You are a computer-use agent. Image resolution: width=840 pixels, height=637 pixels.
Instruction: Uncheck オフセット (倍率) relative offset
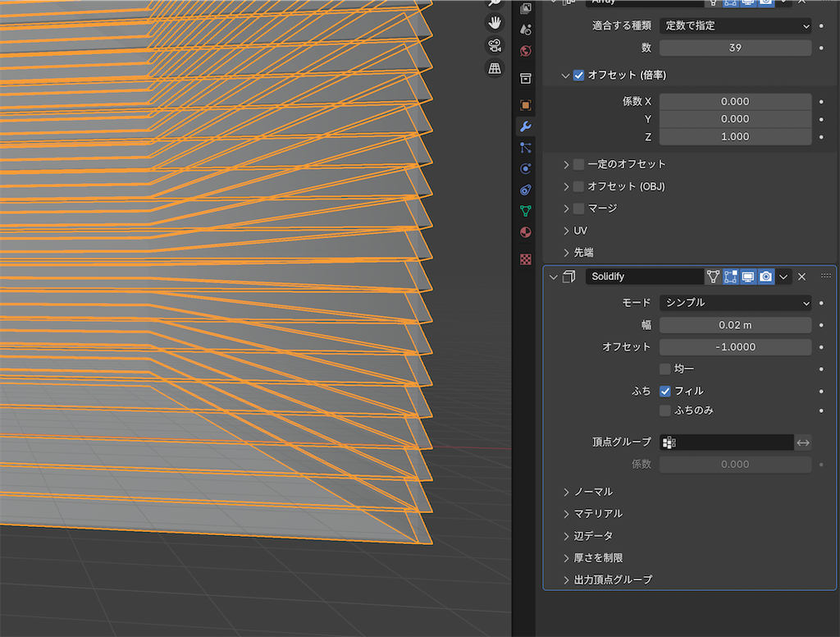pyautogui.click(x=578, y=75)
